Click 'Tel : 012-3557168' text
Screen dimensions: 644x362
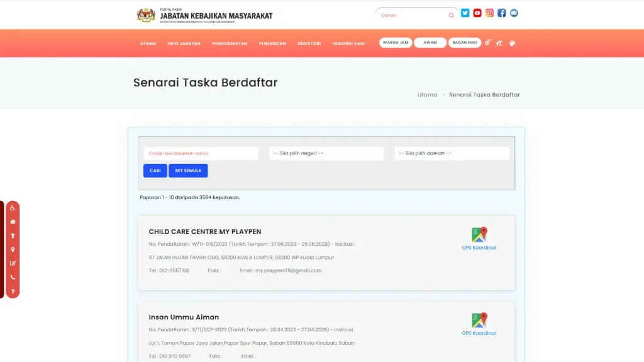(x=169, y=271)
